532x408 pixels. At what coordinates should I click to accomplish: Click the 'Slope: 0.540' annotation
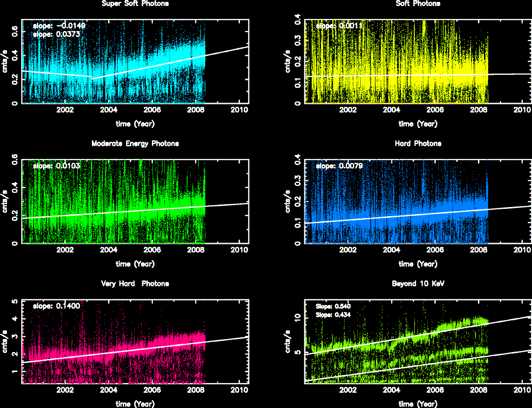334,306
